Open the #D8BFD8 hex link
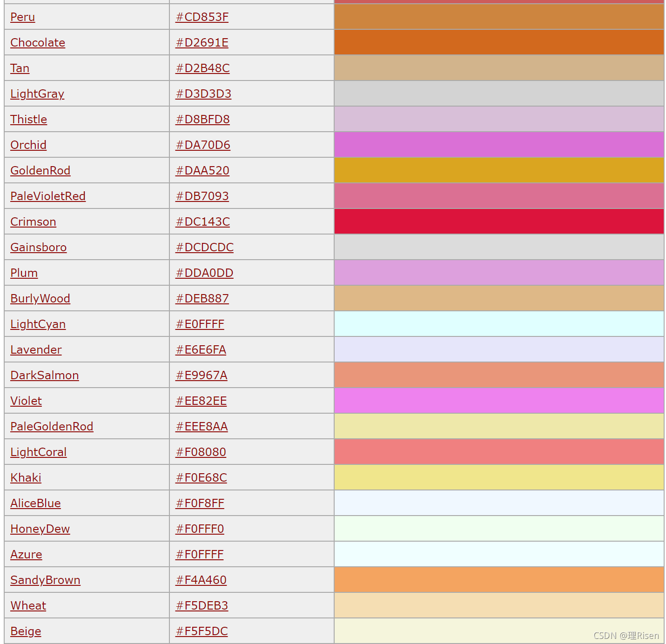The image size is (666, 644). 202,120
